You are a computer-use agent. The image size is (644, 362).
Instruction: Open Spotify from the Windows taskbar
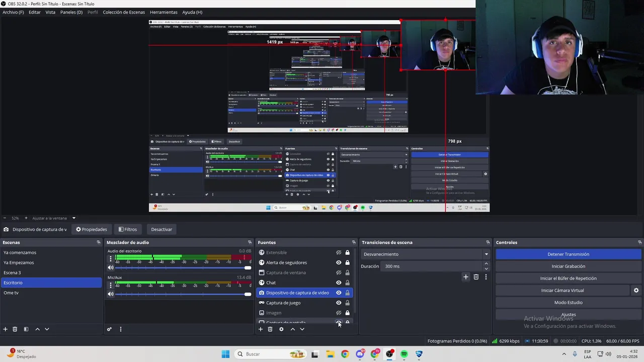click(404, 354)
